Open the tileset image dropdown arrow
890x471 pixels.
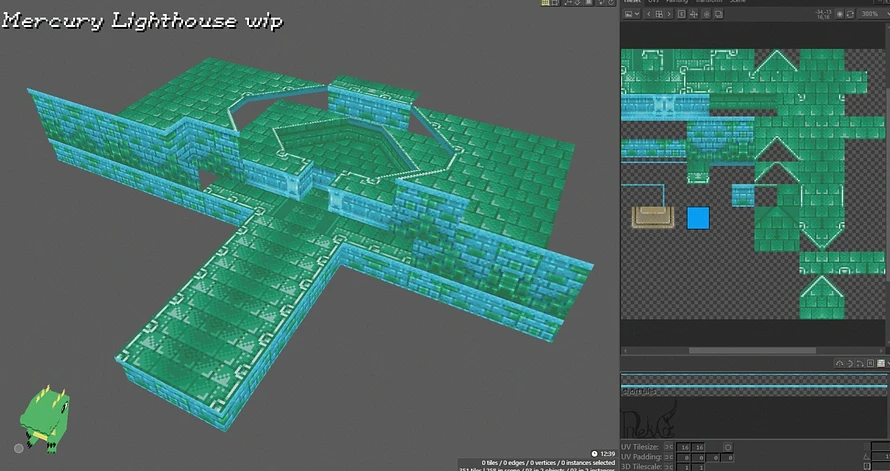(637, 14)
